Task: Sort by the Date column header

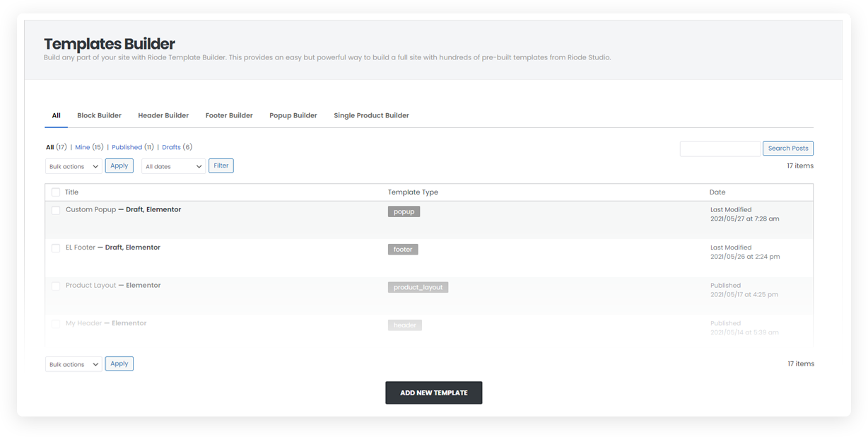Action: (717, 192)
